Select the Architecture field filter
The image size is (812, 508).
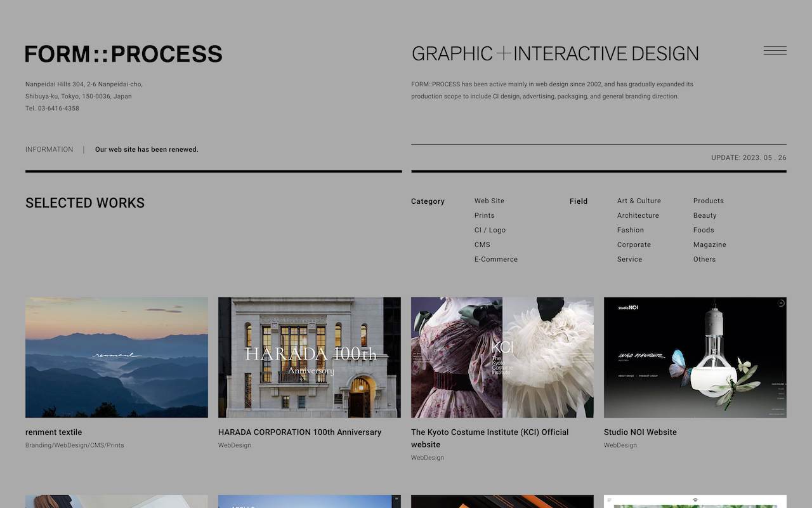[638, 215]
